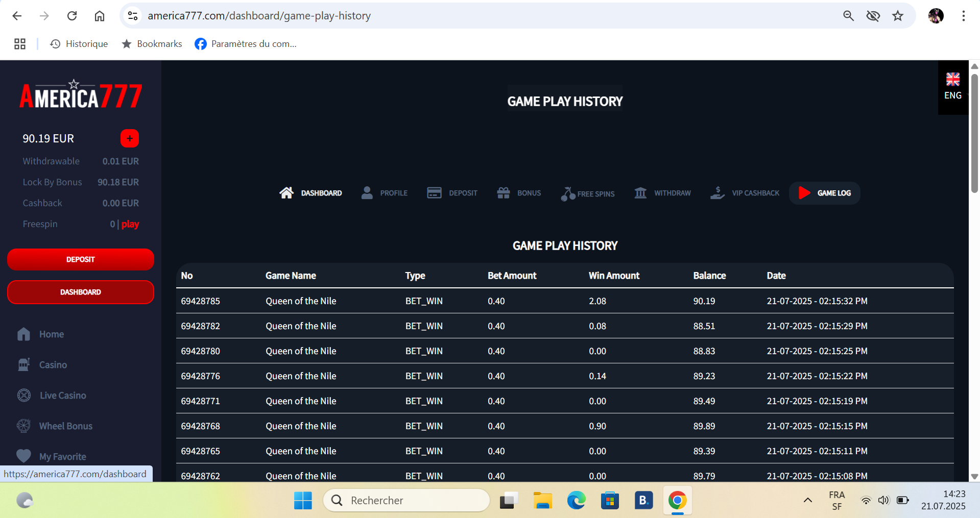Open the Booking.com taskbar app
The image size is (980, 518).
click(x=643, y=501)
